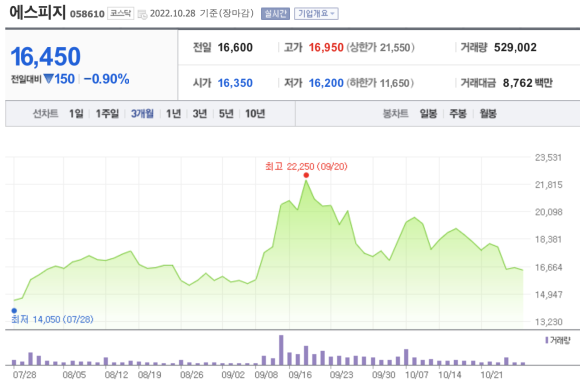The height and width of the screenshot is (392, 580).
Task: Click the 코스닥 market badge
Action: point(121,13)
